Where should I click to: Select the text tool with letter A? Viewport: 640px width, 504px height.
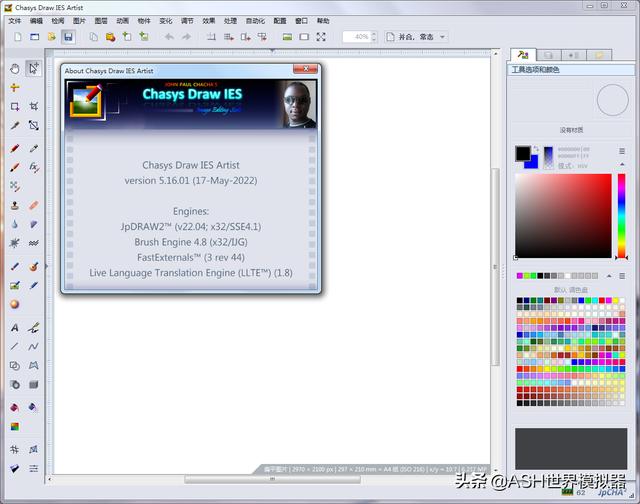coord(15,328)
